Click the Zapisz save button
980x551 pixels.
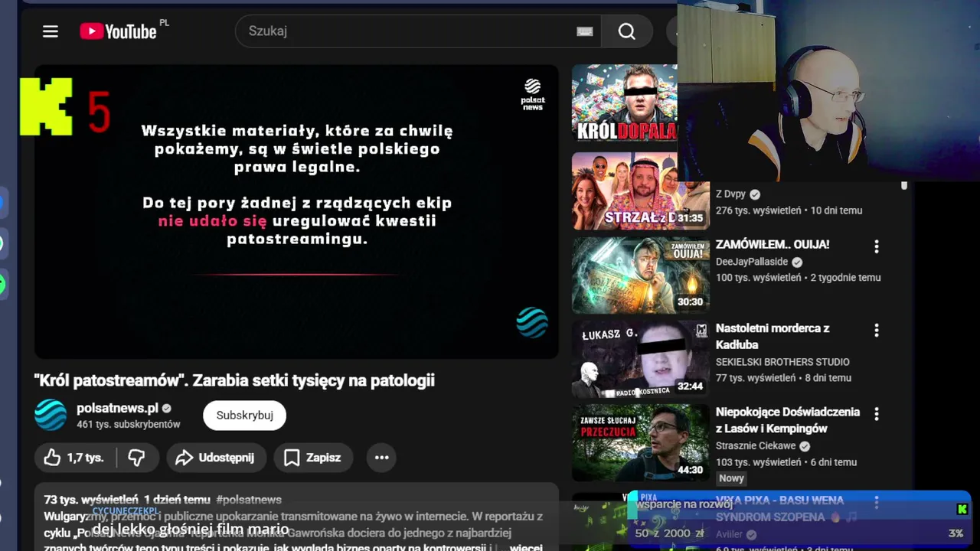(313, 458)
